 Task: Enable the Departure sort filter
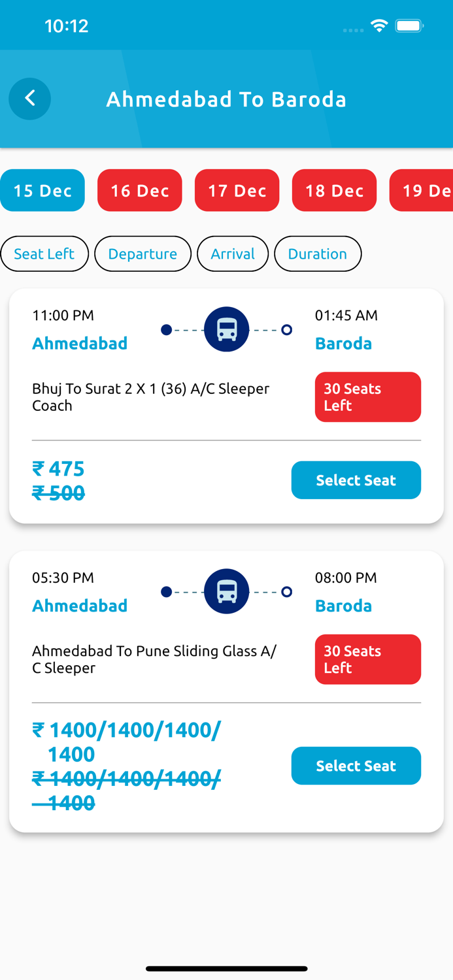[143, 253]
